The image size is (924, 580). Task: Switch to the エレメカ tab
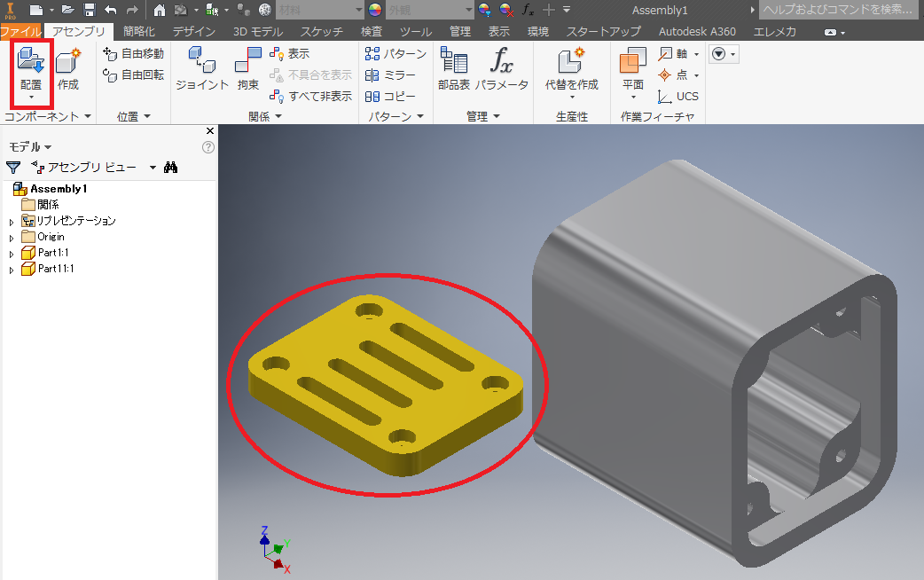pyautogui.click(x=775, y=31)
